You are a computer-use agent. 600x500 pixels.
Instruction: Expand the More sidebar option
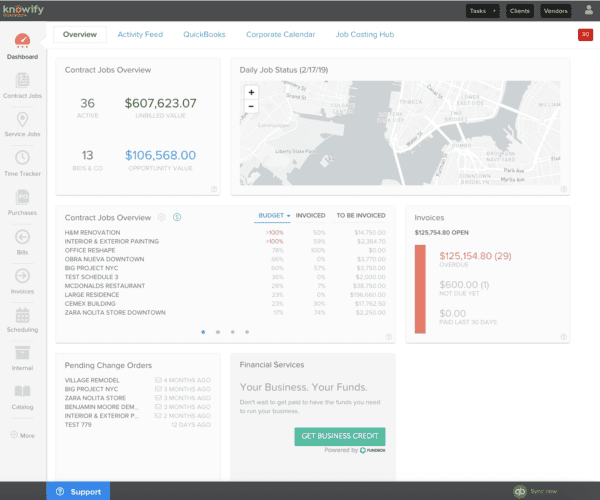(23, 435)
